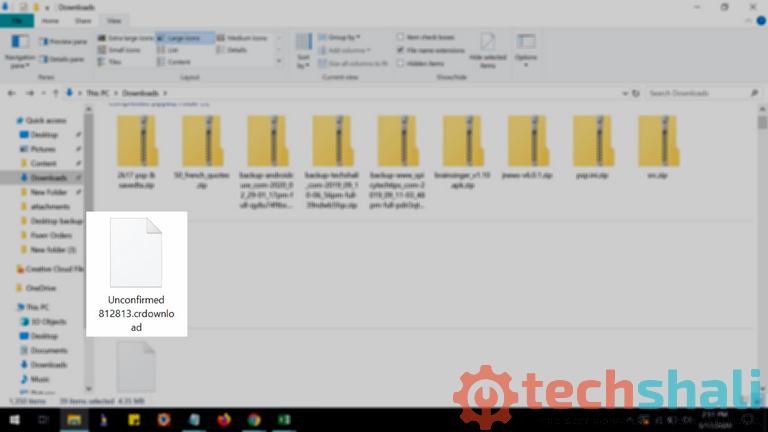
Task: Open Documents under This PC
Action: coord(48,350)
